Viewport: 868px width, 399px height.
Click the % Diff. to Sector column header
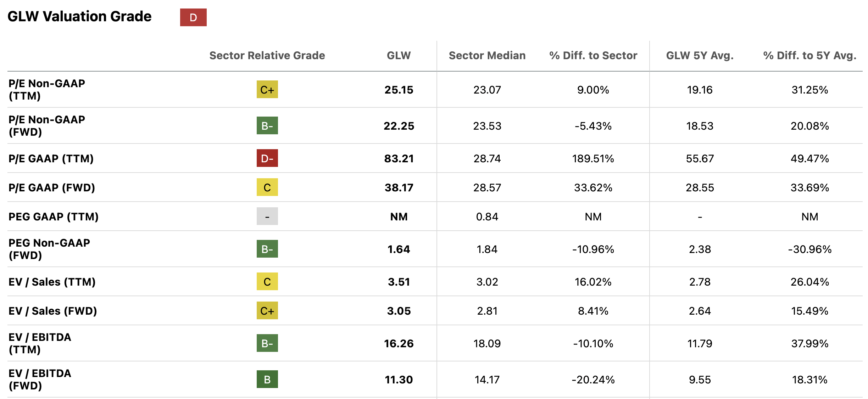pos(593,56)
